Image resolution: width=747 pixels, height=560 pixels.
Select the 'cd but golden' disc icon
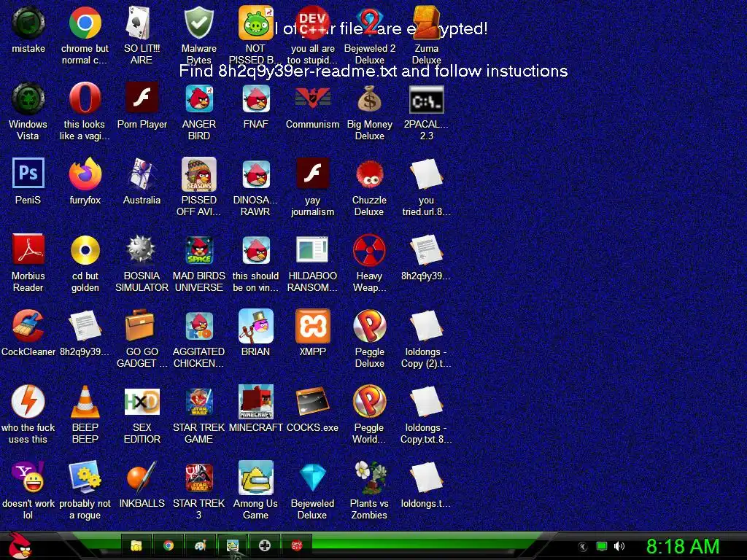85,250
